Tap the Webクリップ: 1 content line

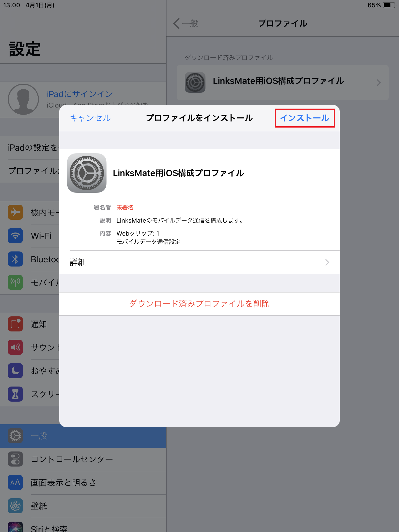(x=138, y=233)
